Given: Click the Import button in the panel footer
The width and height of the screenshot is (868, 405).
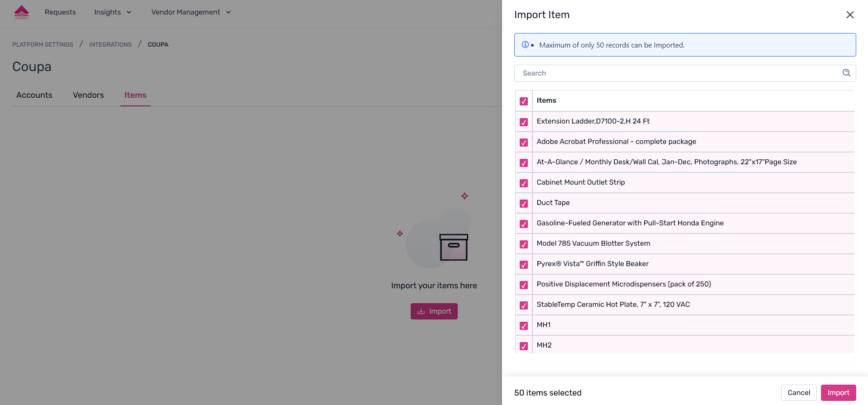Looking at the screenshot, I should pos(838,393).
